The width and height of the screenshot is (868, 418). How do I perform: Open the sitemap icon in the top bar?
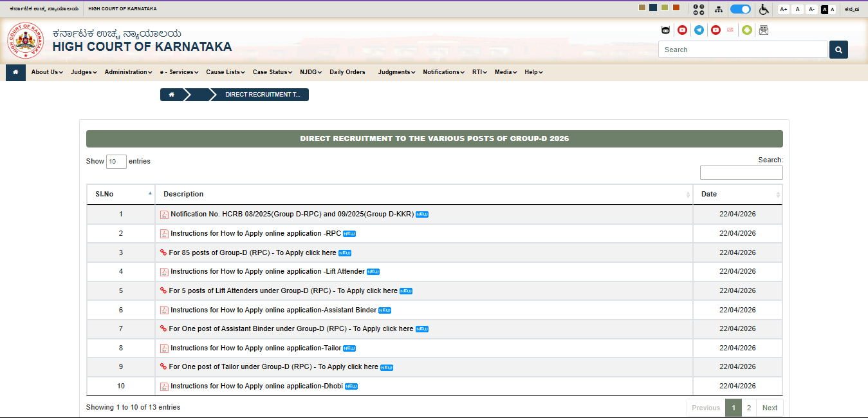[x=719, y=8]
